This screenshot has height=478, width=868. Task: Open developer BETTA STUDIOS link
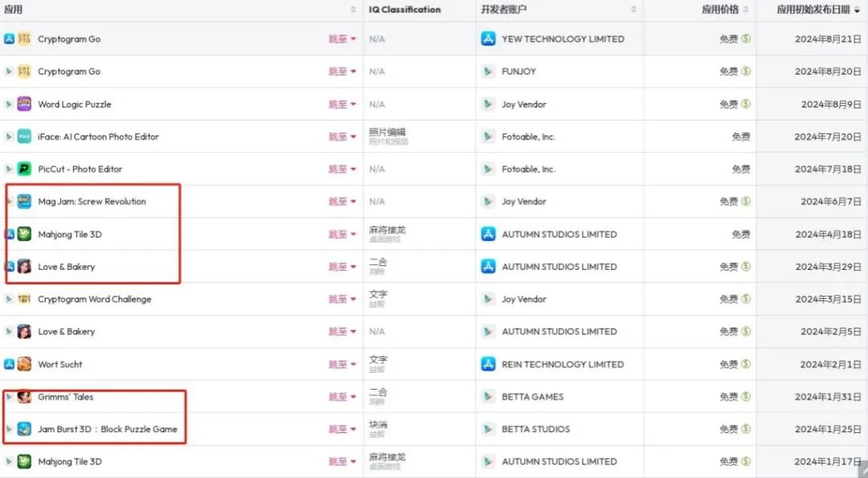pos(536,429)
